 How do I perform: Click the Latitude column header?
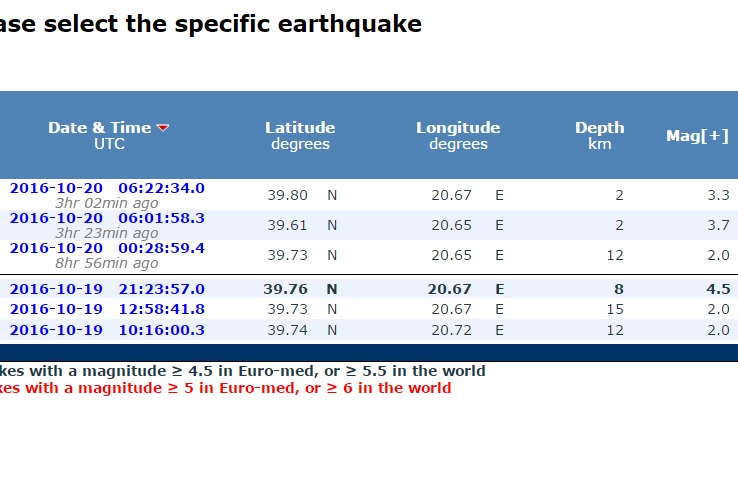(300, 135)
